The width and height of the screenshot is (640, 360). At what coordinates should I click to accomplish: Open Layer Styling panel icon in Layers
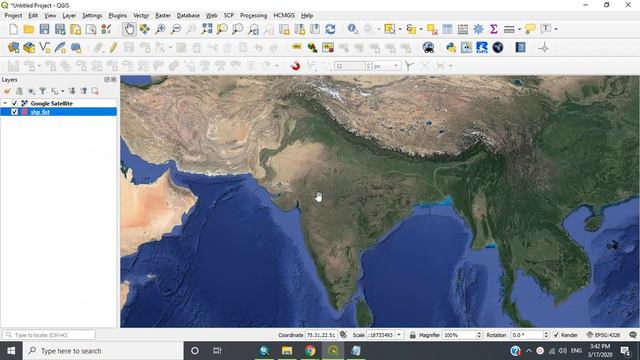tap(7, 91)
